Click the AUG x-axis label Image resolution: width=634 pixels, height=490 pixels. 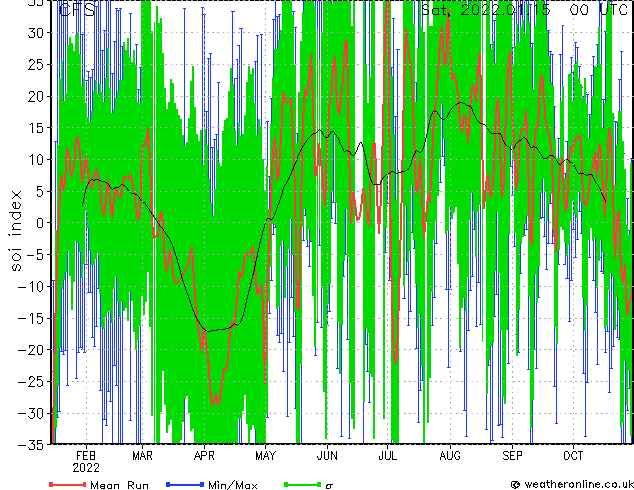click(450, 456)
